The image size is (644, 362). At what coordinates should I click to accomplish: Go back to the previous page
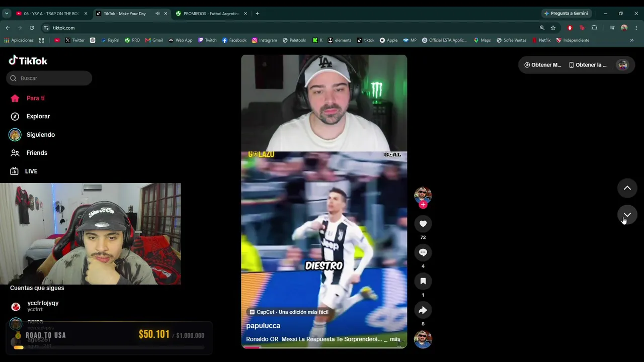pyautogui.click(x=8, y=28)
